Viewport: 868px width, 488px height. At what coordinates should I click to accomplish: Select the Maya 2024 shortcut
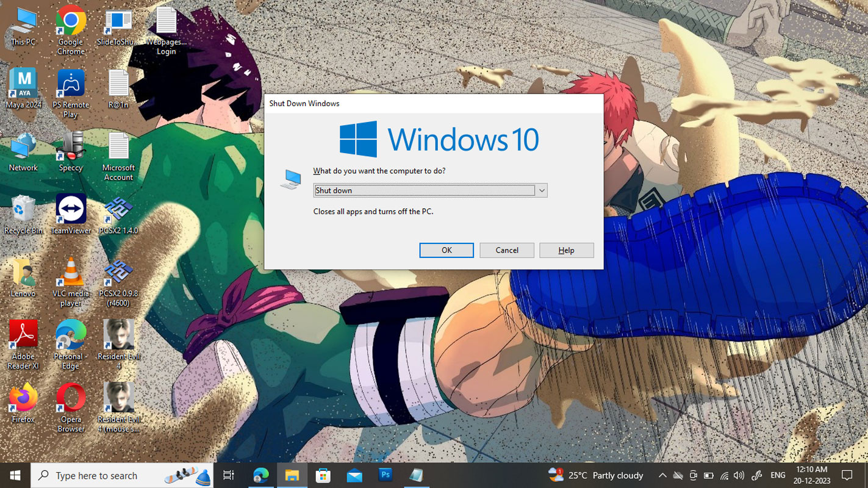point(23,88)
